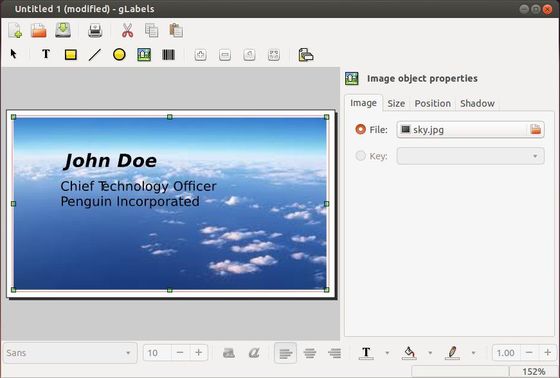This screenshot has height=378, width=560.
Task: Open the text color dropdown arrow
Action: click(387, 353)
